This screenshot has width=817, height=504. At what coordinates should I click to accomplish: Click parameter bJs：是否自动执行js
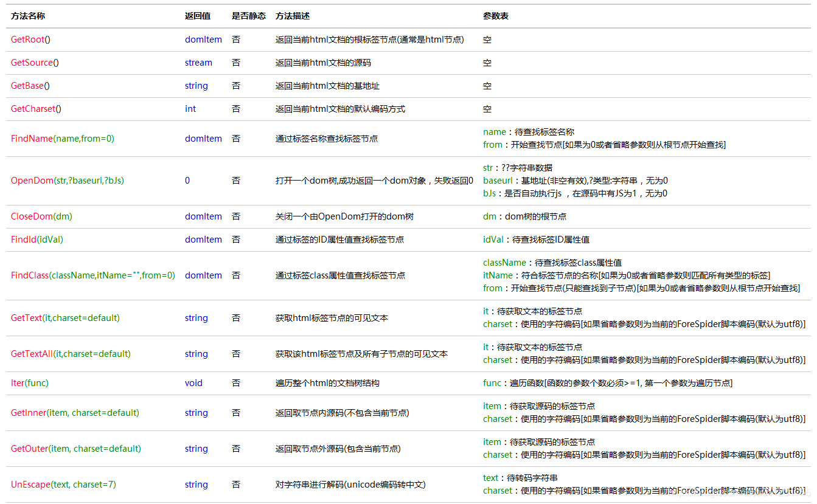pyautogui.click(x=575, y=193)
